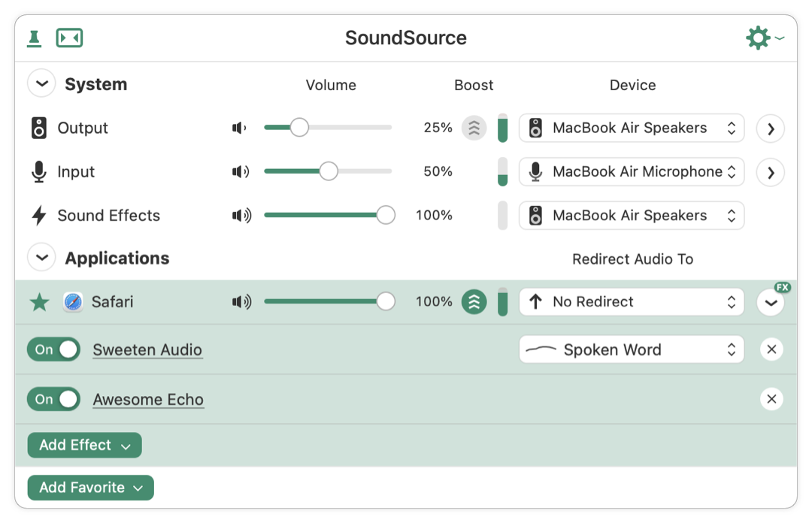Remove the Awesome Echo effect
812x523 pixels.
[771, 399]
